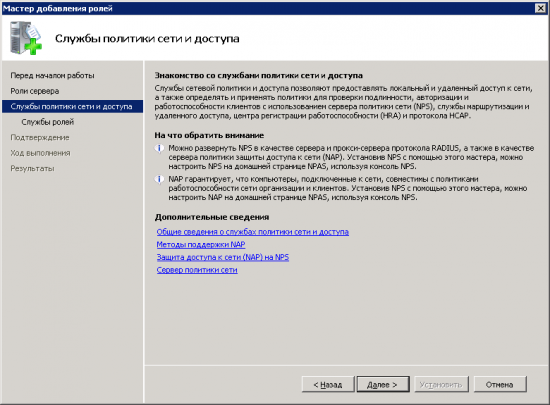The height and width of the screenshot is (405, 550).
Task: Open the "Методы поддержки NAP" link
Action: click(201, 244)
